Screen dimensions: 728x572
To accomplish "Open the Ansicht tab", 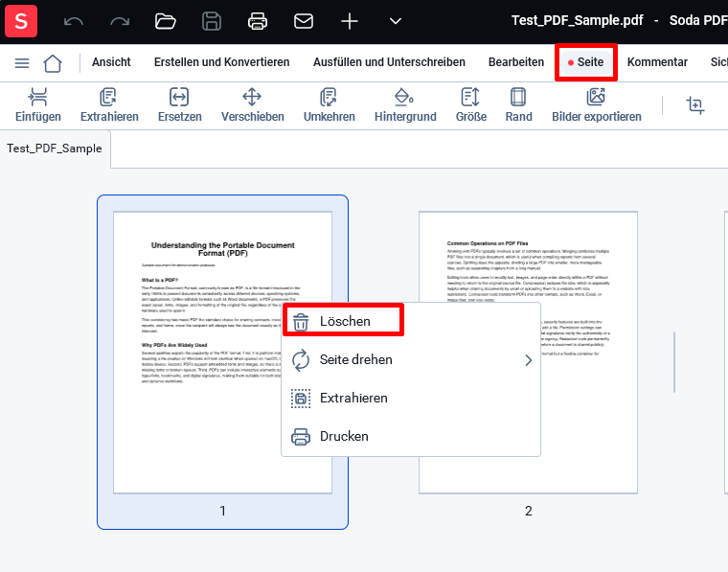I will [x=111, y=62].
